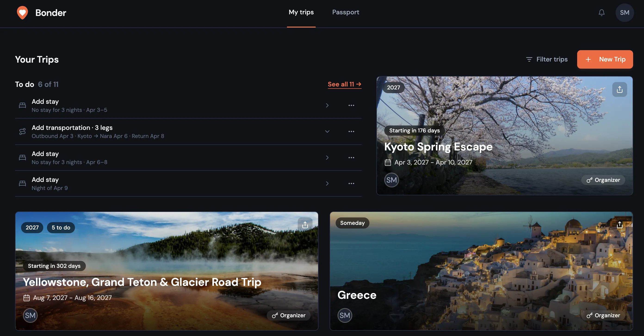Open Filter trips
Screen dimensions: 644x336
[547, 59]
